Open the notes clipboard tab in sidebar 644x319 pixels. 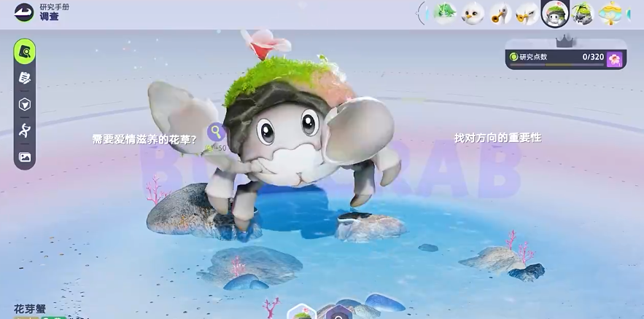pos(25,78)
